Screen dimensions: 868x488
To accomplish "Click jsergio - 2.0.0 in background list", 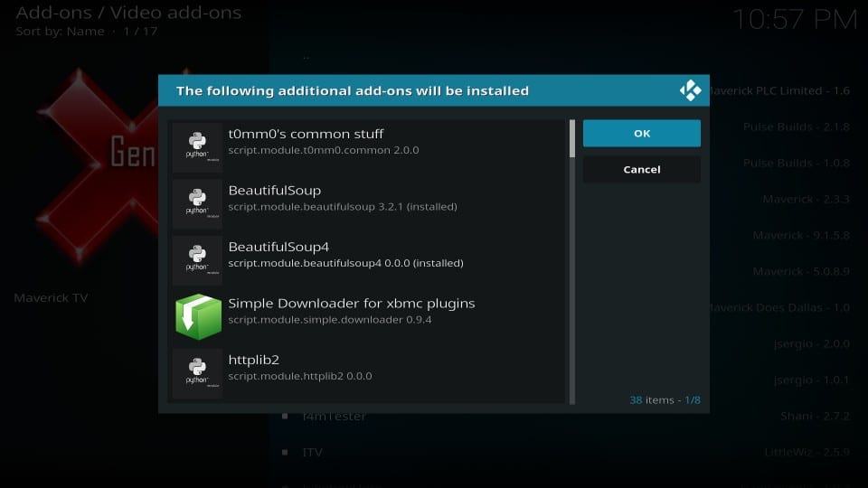I will (x=812, y=343).
